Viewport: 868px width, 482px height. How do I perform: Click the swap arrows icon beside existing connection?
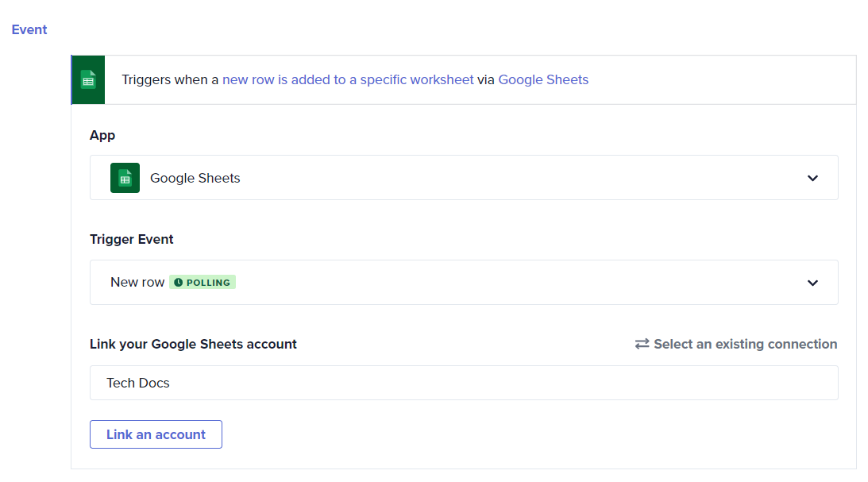pyautogui.click(x=642, y=344)
